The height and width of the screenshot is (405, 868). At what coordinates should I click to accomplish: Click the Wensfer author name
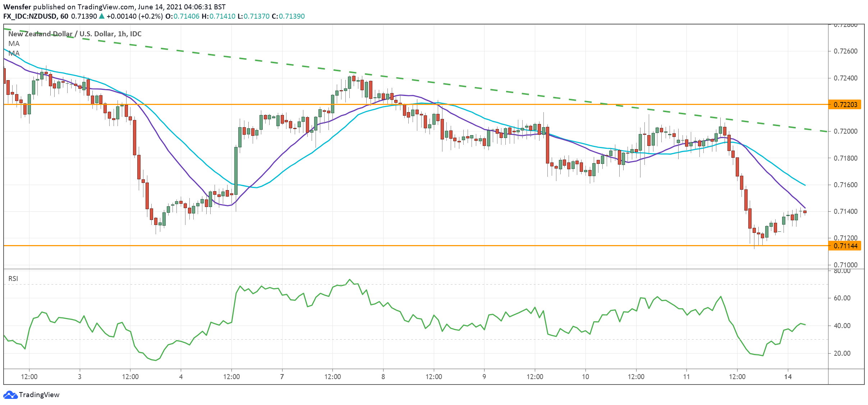tap(17, 7)
